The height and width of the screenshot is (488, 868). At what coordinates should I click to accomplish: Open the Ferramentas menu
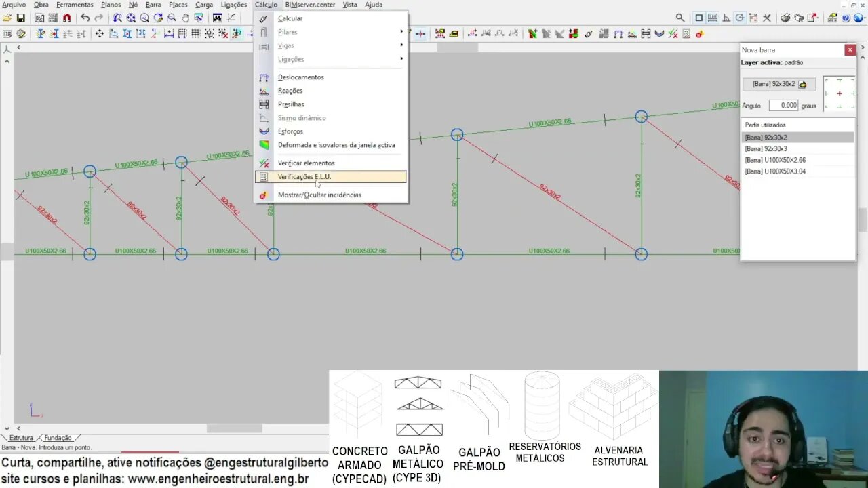[x=75, y=5]
